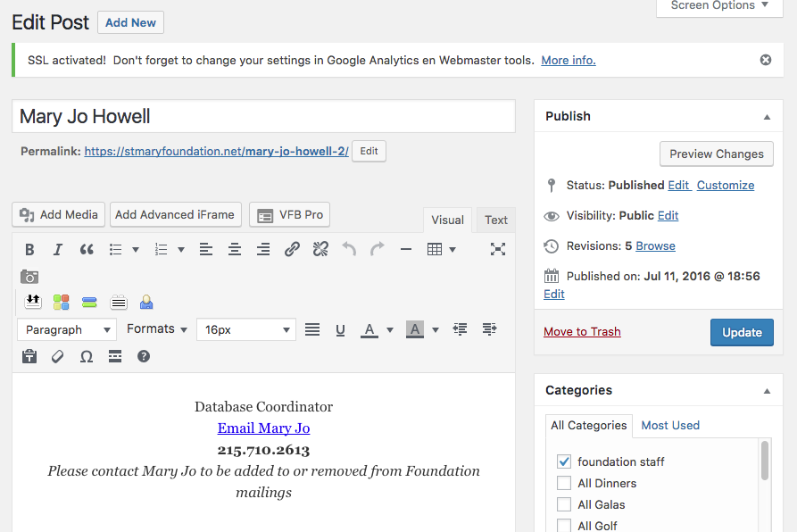Toggle bold formatting in the editor toolbar
The image size is (797, 532).
(29, 250)
